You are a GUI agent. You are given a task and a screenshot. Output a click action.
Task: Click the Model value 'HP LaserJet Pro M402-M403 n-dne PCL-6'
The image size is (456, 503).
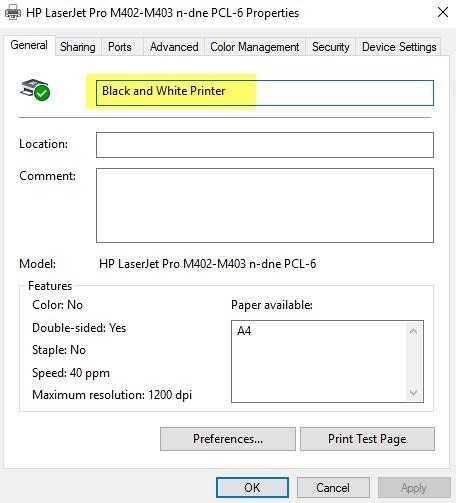207,264
